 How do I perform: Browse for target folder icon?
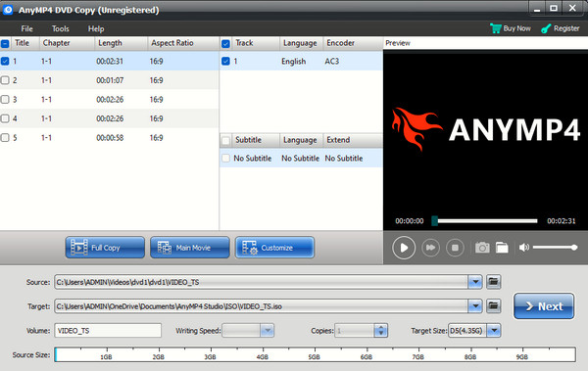494,306
